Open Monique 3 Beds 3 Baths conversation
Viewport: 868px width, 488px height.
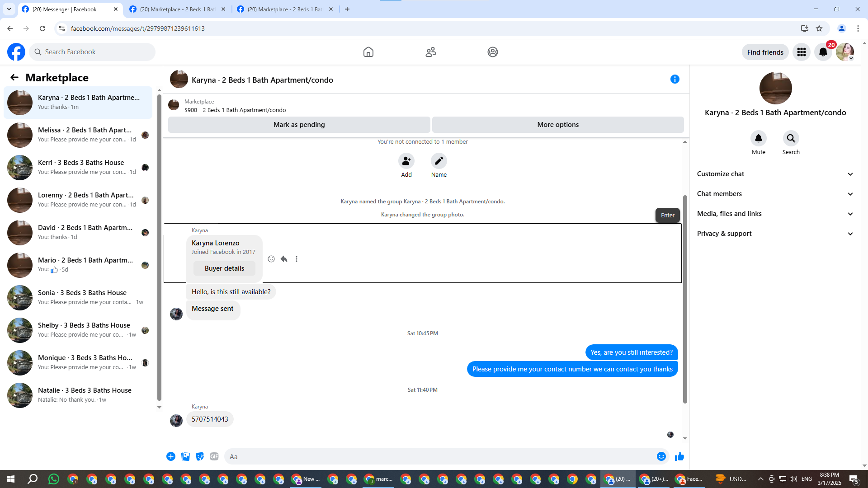[x=78, y=363]
